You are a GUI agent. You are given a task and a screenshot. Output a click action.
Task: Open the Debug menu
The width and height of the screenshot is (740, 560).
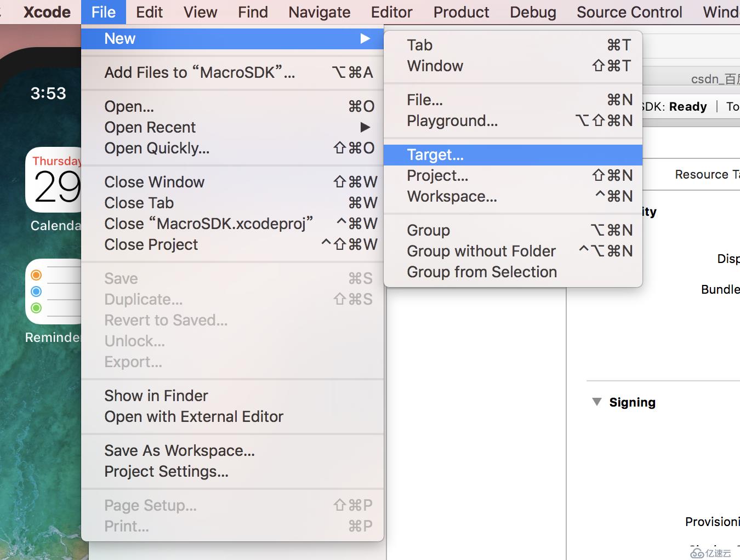click(x=533, y=12)
